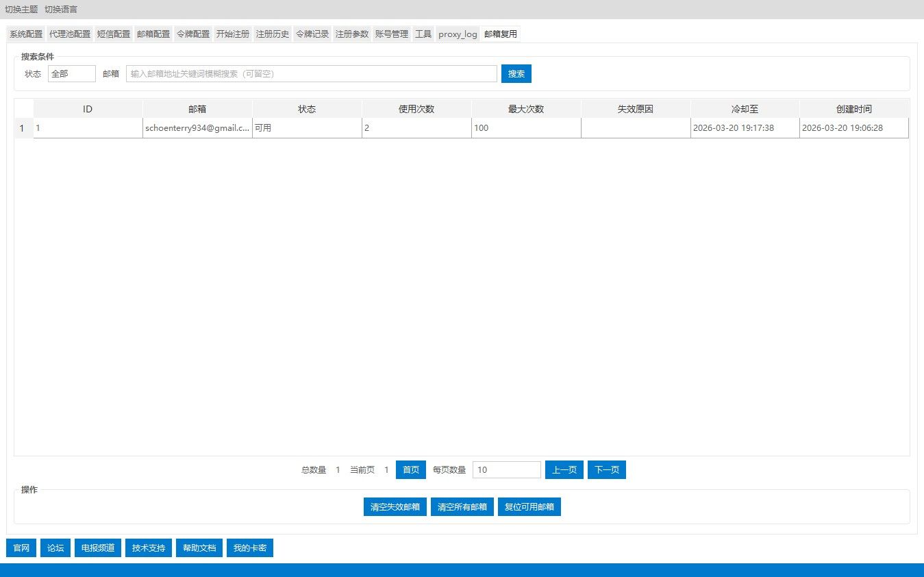Open the 邮箱配置 tab
The image size is (924, 577).
pos(153,34)
